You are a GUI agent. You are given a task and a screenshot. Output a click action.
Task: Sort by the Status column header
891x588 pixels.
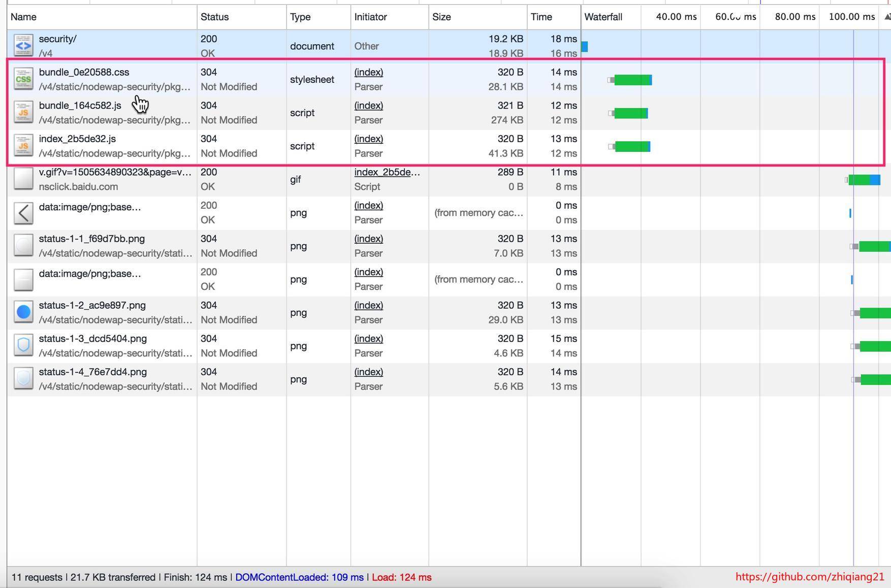pos(214,17)
